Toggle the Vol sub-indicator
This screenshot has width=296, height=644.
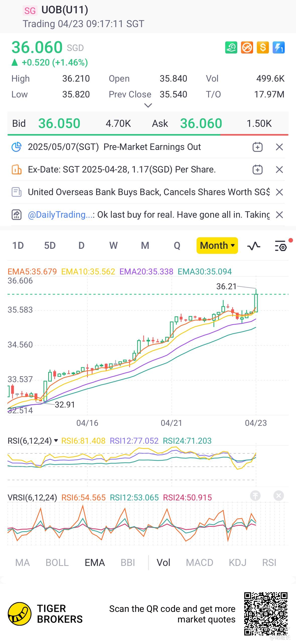(163, 563)
